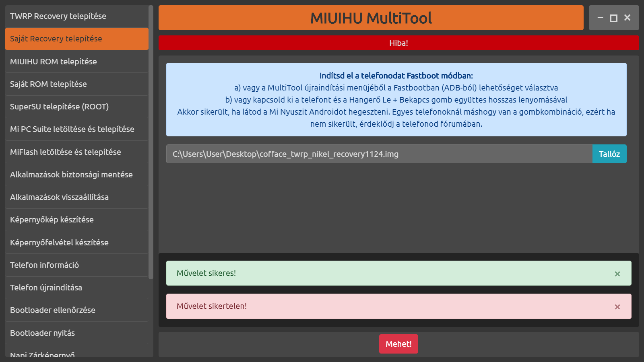Screen dimensions: 644x362
Task: Show Telefon információ
Action: click(x=77, y=265)
